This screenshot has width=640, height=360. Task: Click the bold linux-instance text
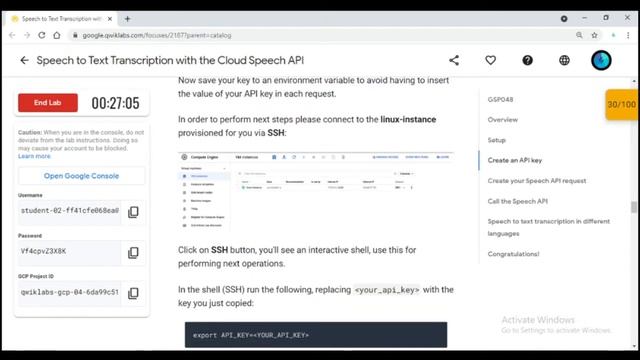(x=408, y=120)
